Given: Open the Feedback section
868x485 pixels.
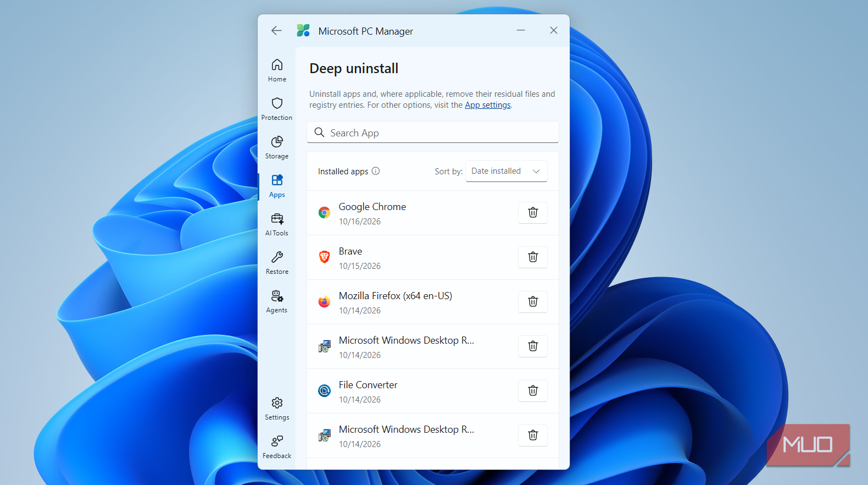Looking at the screenshot, I should click(x=277, y=447).
